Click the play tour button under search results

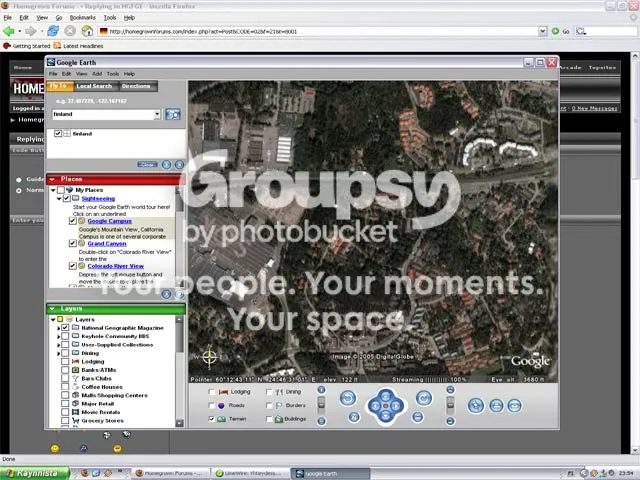click(166, 164)
